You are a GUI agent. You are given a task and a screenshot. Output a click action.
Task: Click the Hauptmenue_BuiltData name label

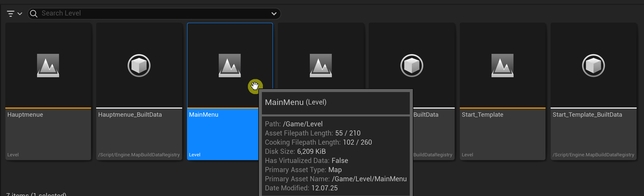tap(130, 115)
